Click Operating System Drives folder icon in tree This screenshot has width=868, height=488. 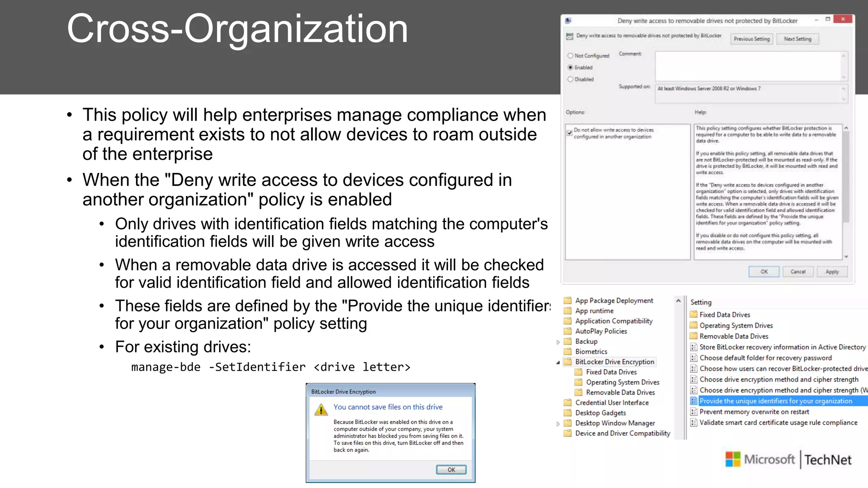point(578,382)
